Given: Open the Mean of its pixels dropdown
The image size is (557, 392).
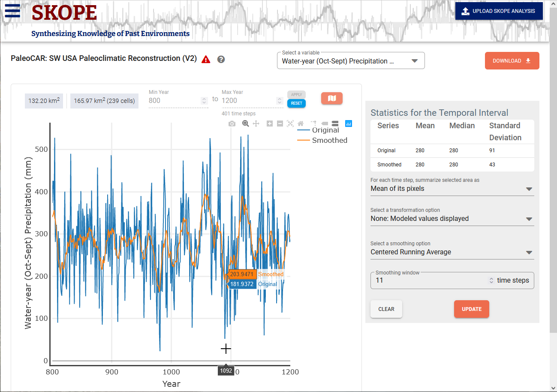Looking at the screenshot, I should click(452, 189).
